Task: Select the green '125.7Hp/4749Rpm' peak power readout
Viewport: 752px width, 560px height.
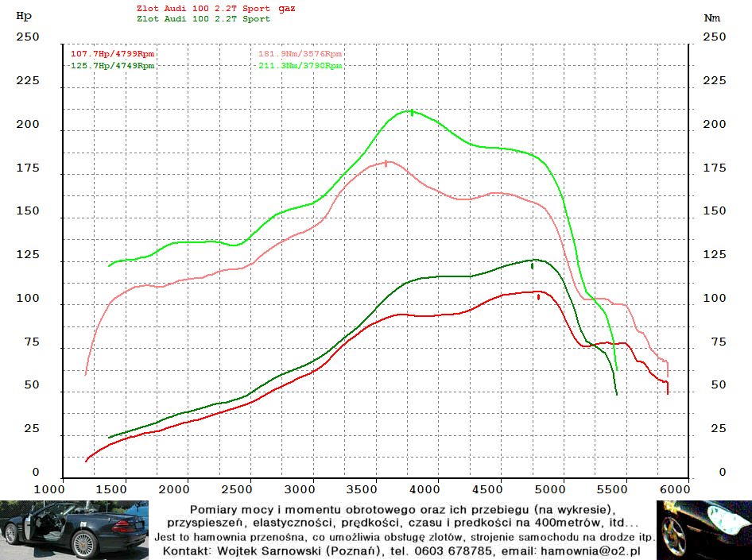Action: (x=112, y=66)
